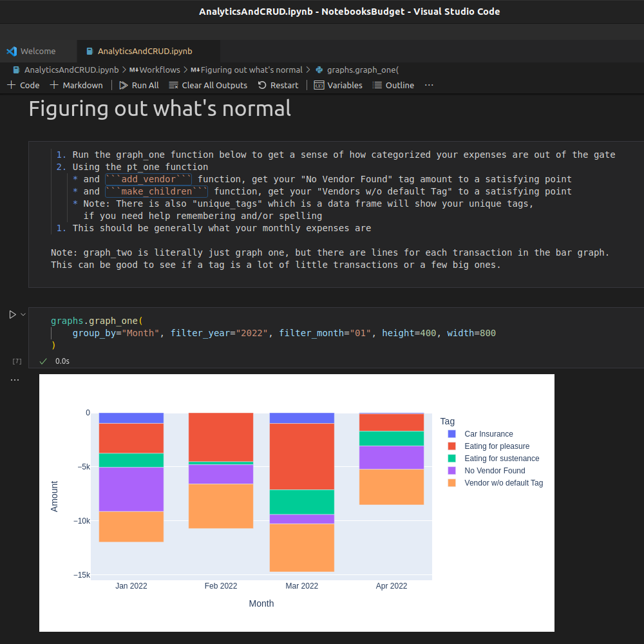Click the notebook file icon on AnalyticsAndCRUD tab
The width and height of the screenshot is (644, 644).
pos(89,52)
